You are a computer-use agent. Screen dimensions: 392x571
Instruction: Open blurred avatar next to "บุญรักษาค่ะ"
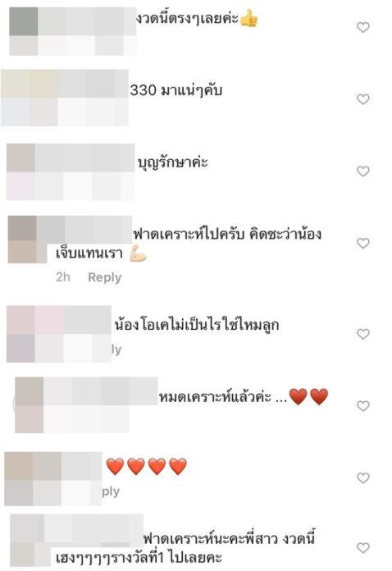point(71,172)
